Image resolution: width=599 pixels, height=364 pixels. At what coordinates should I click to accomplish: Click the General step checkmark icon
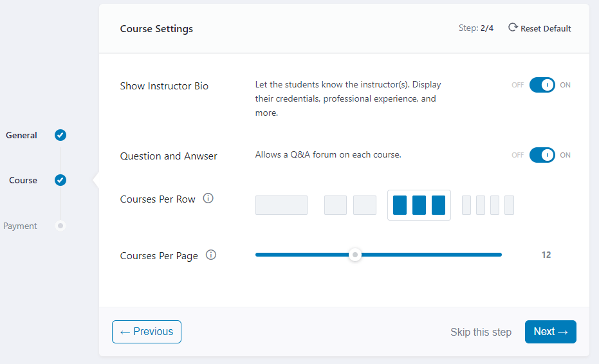tap(60, 135)
